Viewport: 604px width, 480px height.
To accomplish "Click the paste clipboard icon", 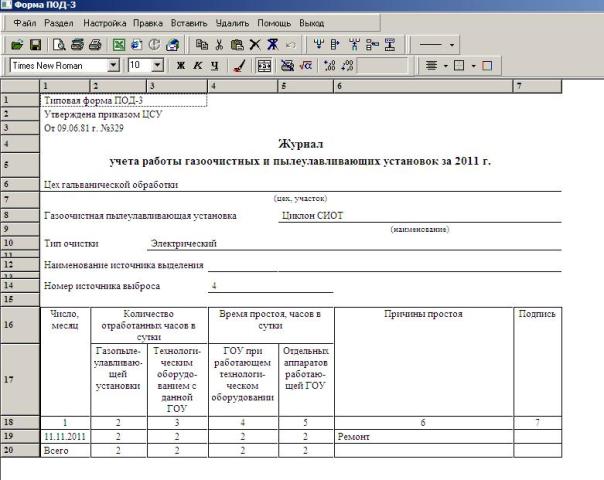I will point(237,45).
